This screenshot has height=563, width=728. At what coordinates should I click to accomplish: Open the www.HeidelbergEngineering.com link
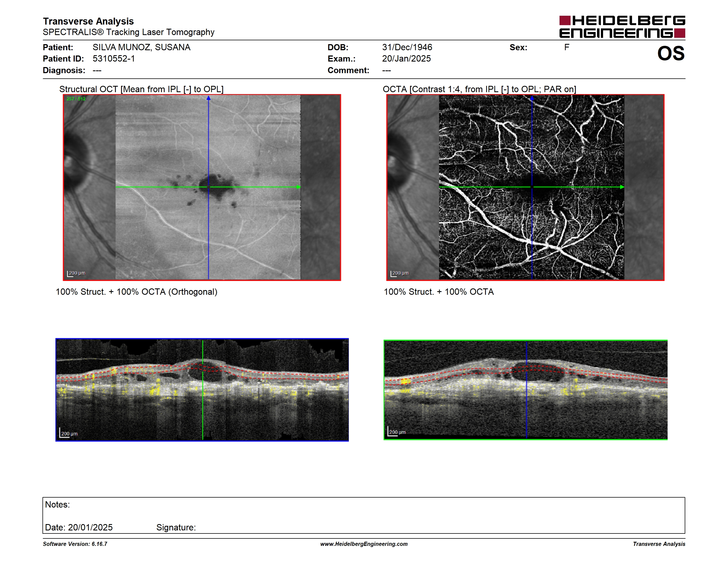pyautogui.click(x=364, y=544)
